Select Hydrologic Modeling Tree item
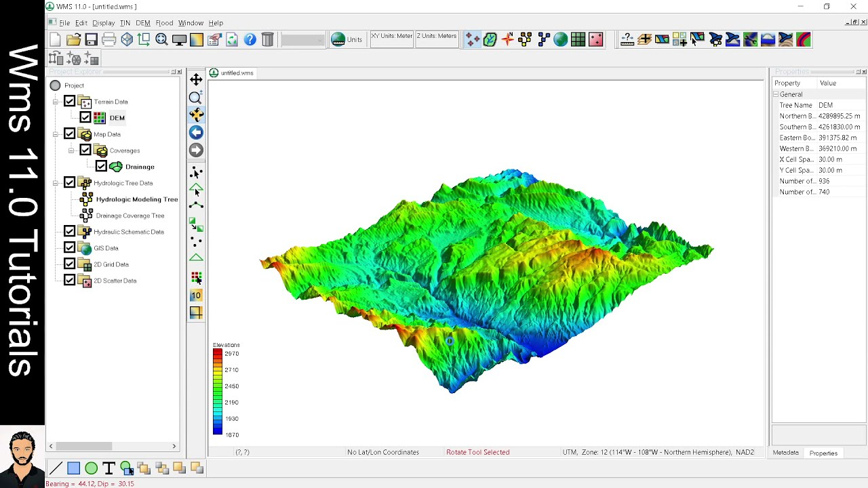 click(136, 199)
